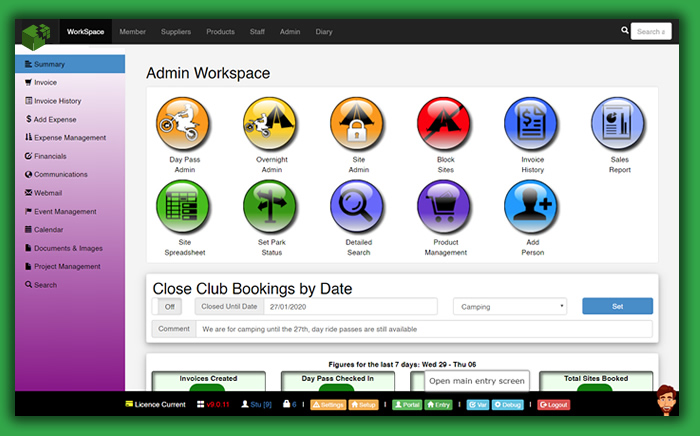Open Day Pass Admin motorbike icon
Viewport: 700px width, 436px height.
[x=183, y=124]
